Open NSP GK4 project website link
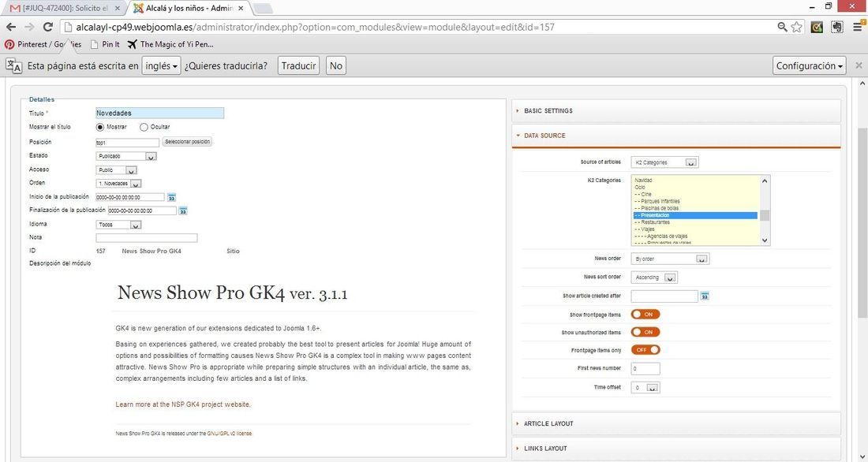 [183, 404]
